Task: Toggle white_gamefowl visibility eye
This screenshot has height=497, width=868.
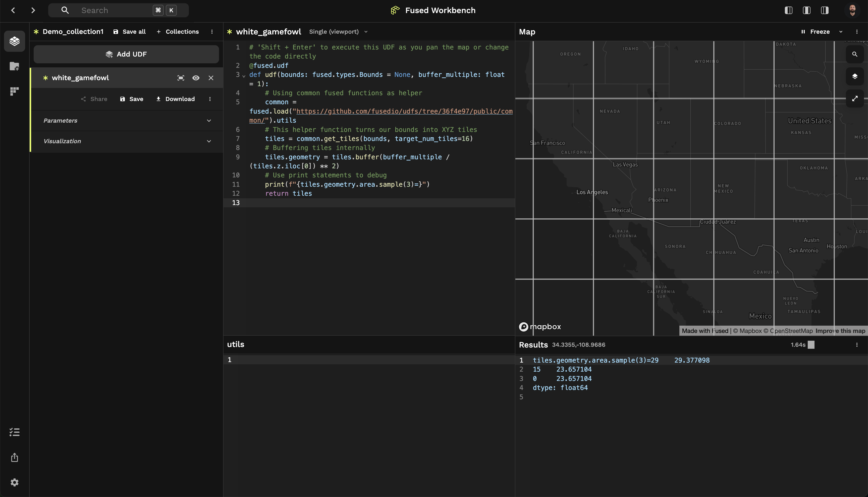Action: pyautogui.click(x=196, y=78)
